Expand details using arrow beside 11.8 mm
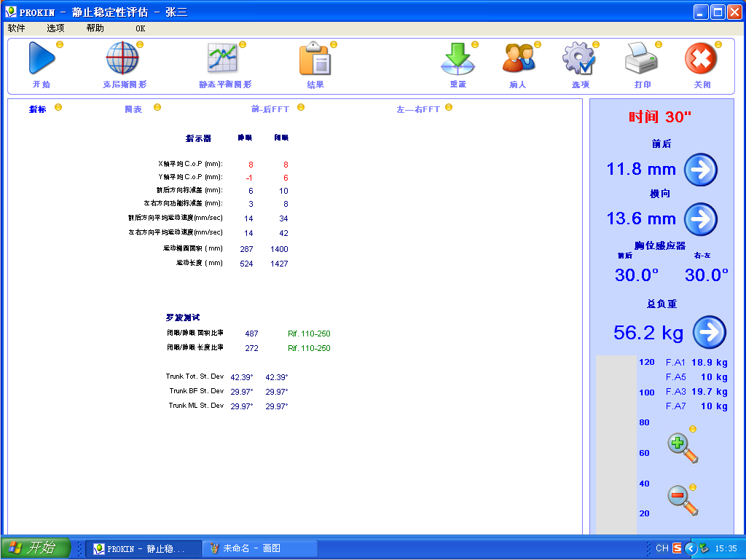Viewport: 746px width, 560px height. coord(700,170)
